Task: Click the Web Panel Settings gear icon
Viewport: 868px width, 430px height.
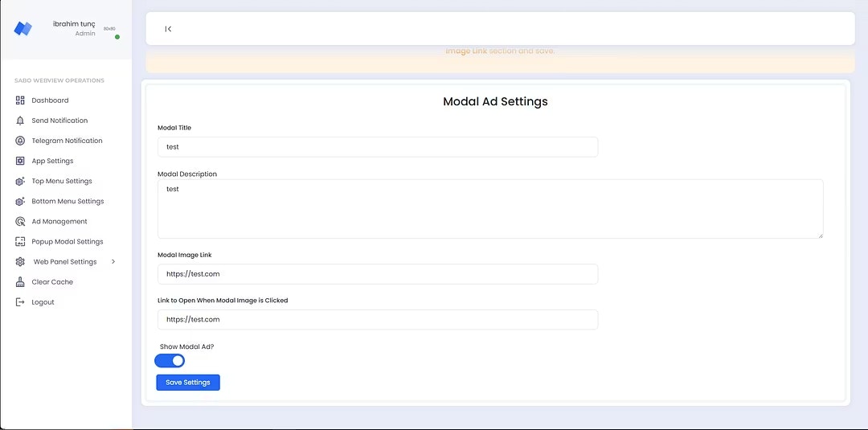Action: coord(20,262)
